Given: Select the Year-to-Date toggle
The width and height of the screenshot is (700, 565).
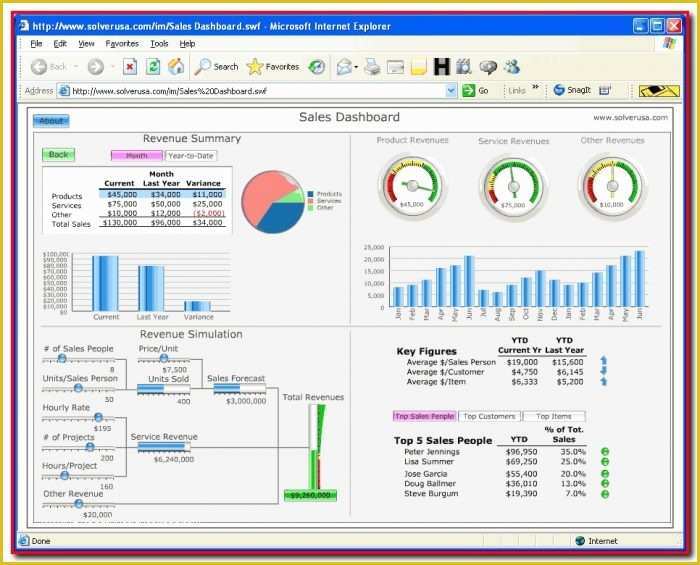Looking at the screenshot, I should click(191, 156).
